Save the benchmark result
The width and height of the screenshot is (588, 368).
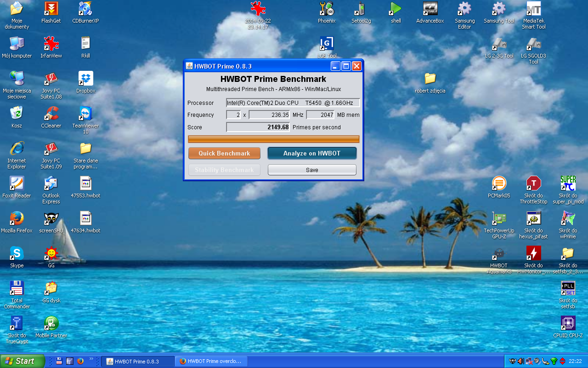(312, 170)
